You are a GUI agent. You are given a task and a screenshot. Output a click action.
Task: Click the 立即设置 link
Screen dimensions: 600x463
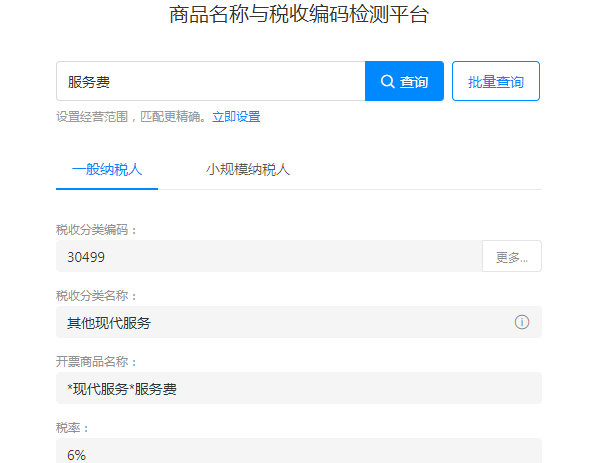point(236,117)
